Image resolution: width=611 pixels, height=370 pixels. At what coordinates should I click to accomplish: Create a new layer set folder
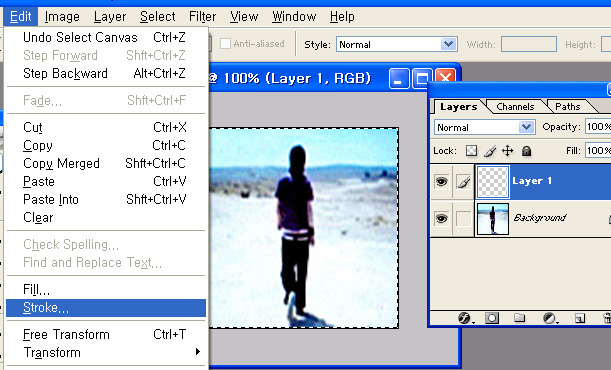[519, 318]
